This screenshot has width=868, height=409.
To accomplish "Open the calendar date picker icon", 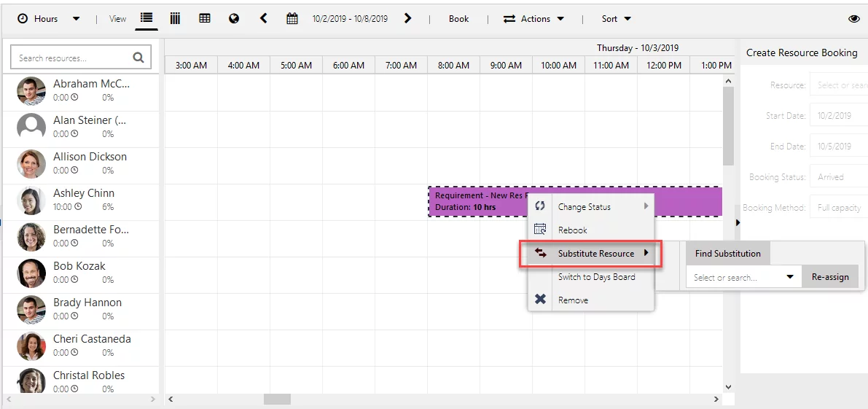I will point(292,18).
